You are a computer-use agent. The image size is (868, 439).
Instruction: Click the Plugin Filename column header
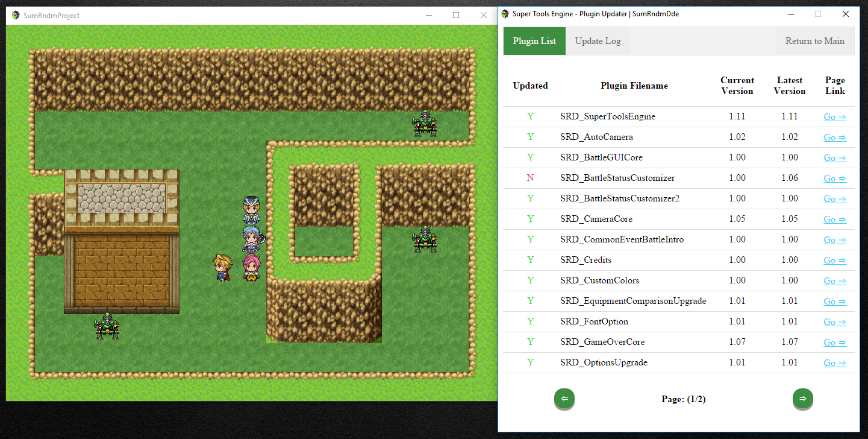[x=634, y=86]
